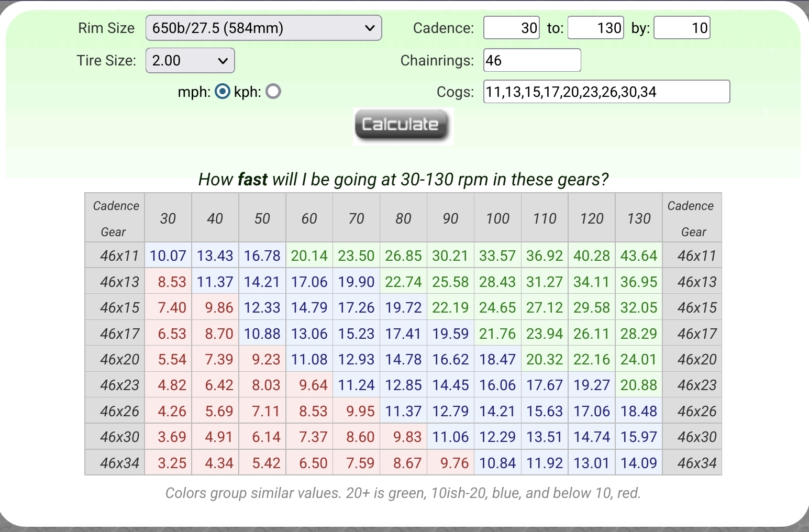Click the Calculate button

(401, 125)
